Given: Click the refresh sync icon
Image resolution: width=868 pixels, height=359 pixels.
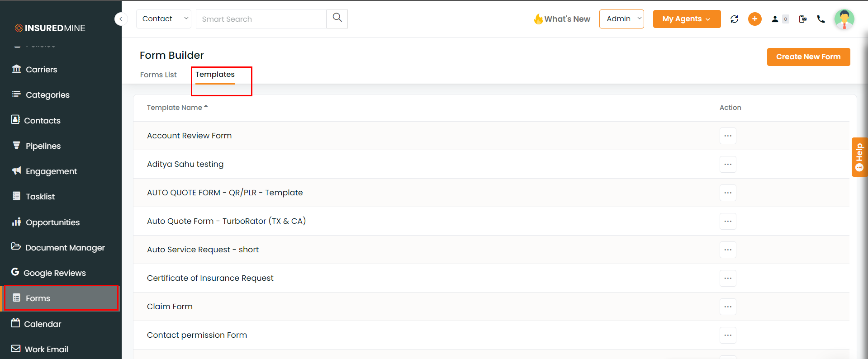Looking at the screenshot, I should [x=734, y=19].
